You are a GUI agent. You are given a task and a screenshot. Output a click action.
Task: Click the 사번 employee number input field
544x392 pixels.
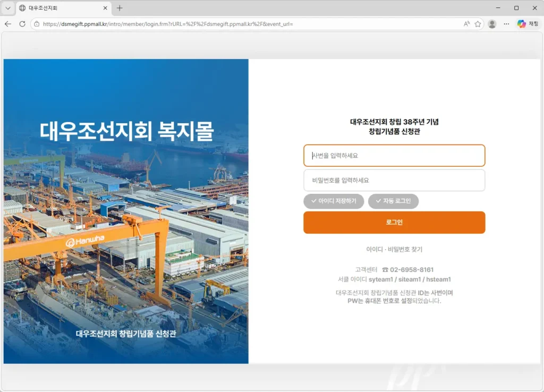click(394, 156)
